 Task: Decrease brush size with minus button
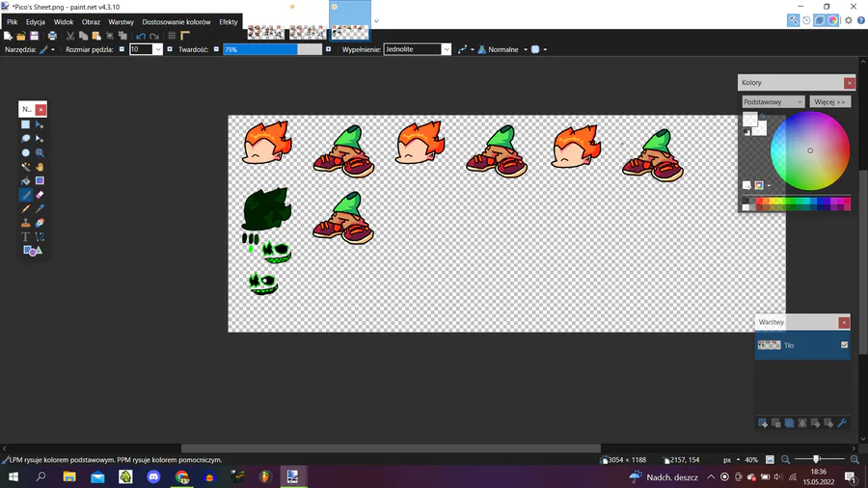click(x=122, y=49)
